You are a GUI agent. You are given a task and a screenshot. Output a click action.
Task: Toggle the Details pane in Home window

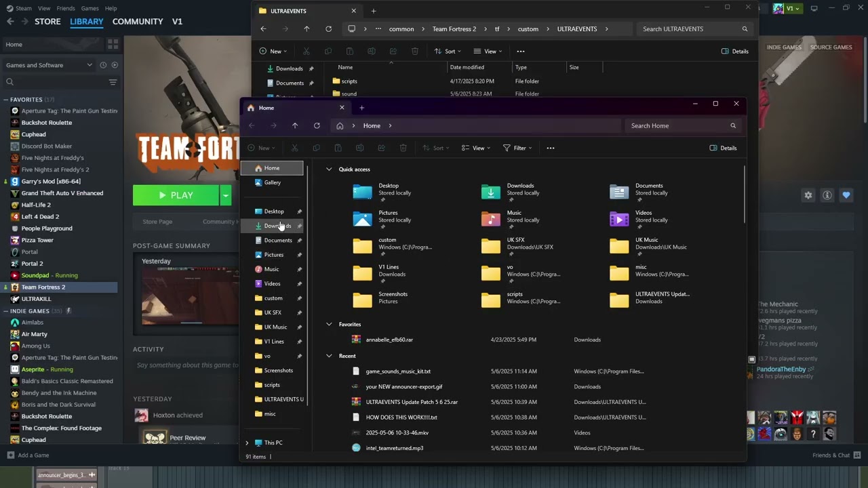coord(723,148)
